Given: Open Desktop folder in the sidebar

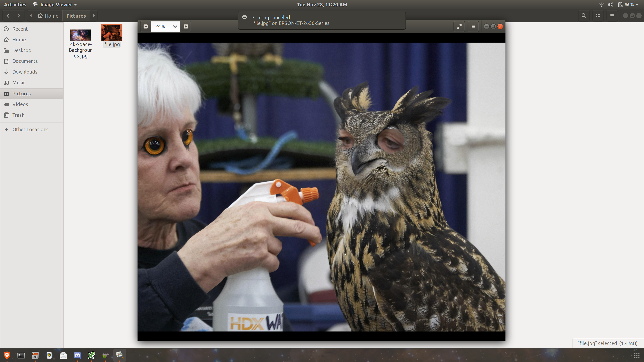Looking at the screenshot, I should [32, 50].
